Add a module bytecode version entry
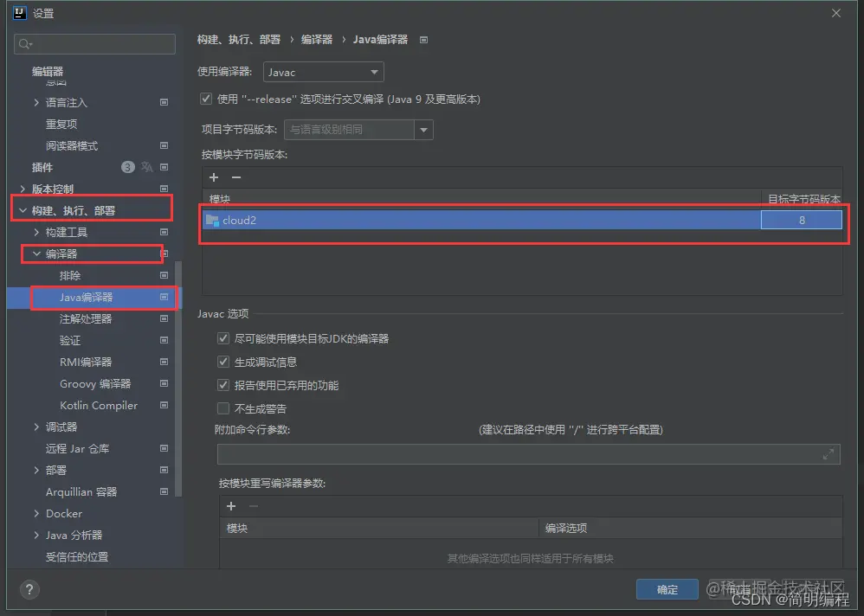 pyautogui.click(x=214, y=177)
